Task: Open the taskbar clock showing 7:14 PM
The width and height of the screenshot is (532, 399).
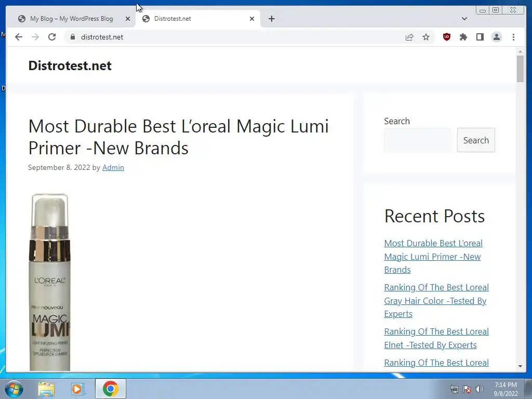Action: click(506, 389)
